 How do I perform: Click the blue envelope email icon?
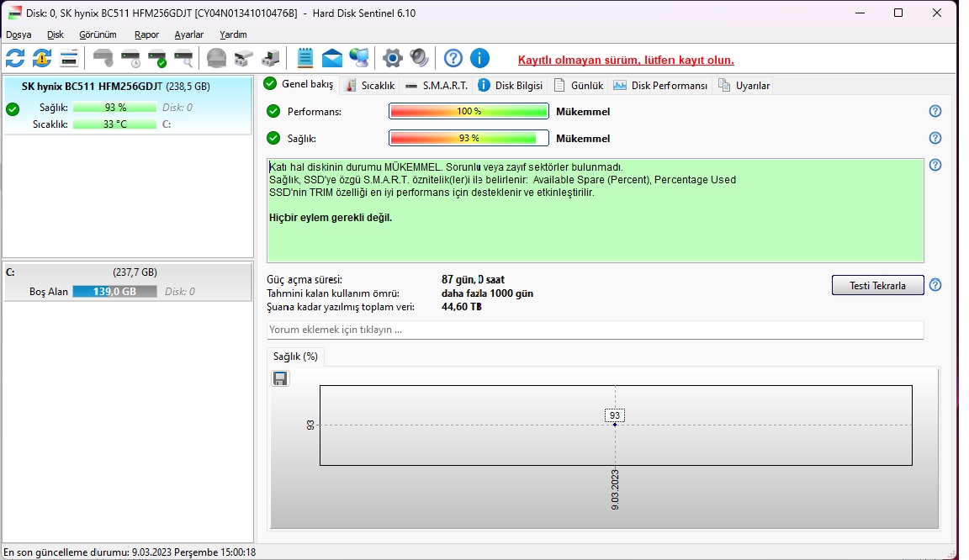(x=332, y=59)
